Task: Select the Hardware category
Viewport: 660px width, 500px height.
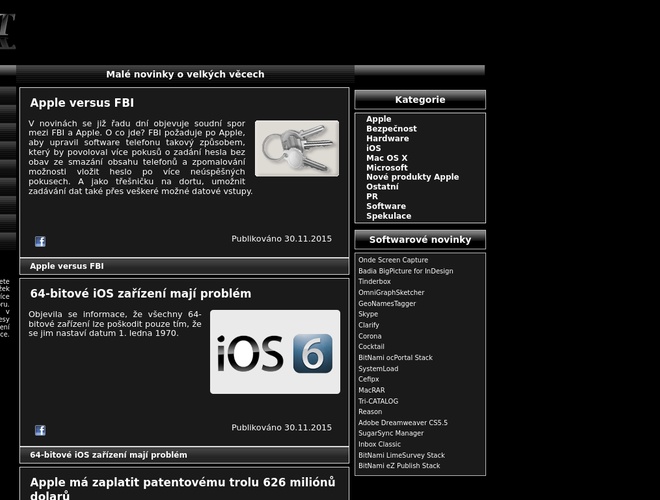Action: click(x=387, y=139)
